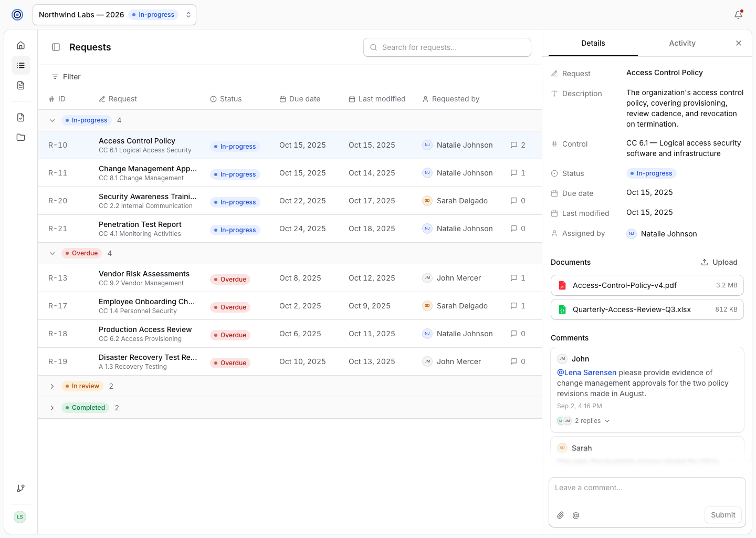Open Quarterly-Access-Review-Q3.xlsx document
The width and height of the screenshot is (756, 538).
(647, 309)
